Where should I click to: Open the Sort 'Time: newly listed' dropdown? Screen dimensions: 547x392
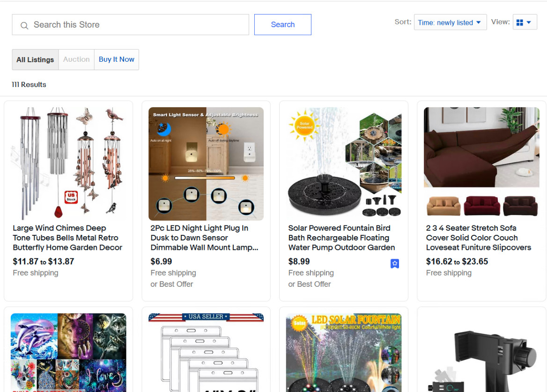pos(450,22)
